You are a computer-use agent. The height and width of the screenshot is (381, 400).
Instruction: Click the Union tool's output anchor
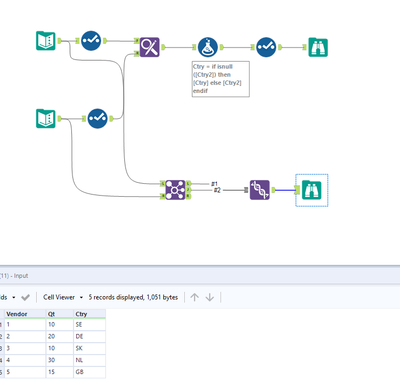273,190
